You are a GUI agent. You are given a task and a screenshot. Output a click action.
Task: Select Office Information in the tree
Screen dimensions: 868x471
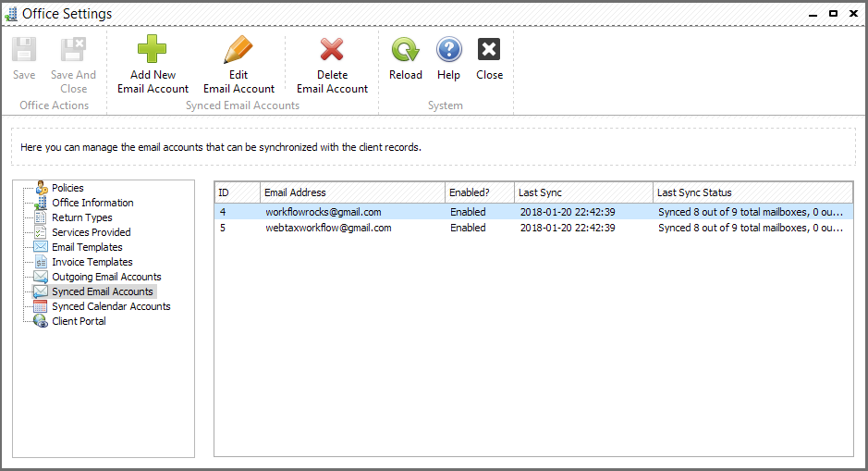92,203
